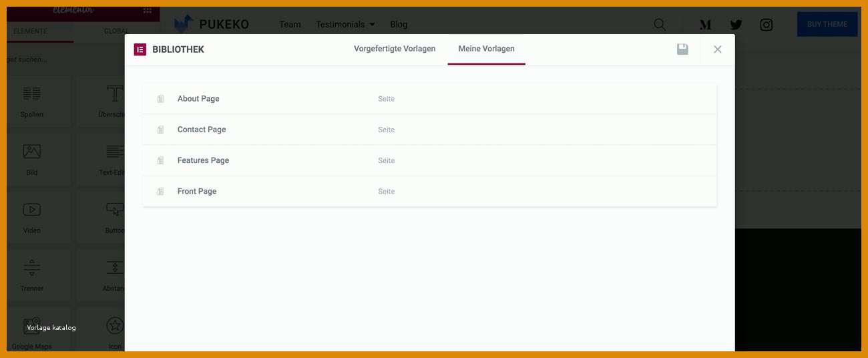Click the Elementor logo icon beside Bibliothek
Image resolution: width=868 pixels, height=358 pixels.
tap(140, 49)
